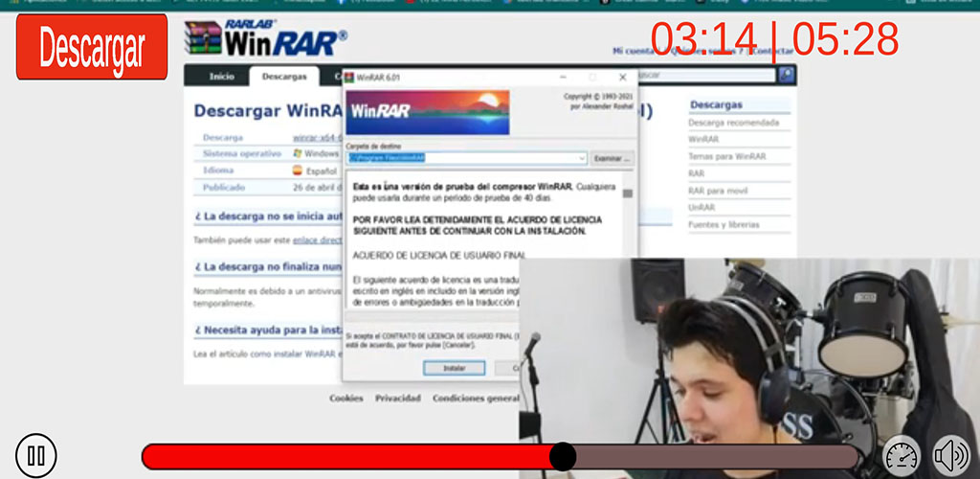Click the license text scrollbar thumb
Screen dimensions: 980x479
pyautogui.click(x=628, y=194)
